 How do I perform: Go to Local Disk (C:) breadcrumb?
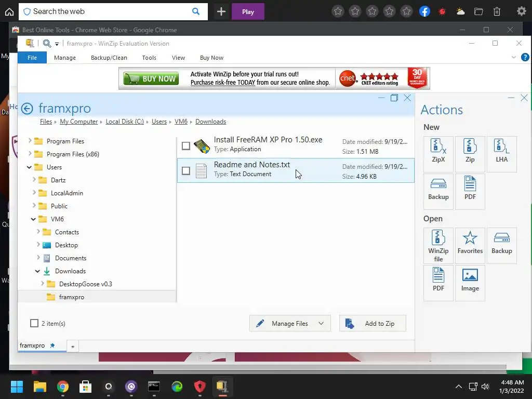point(125,122)
